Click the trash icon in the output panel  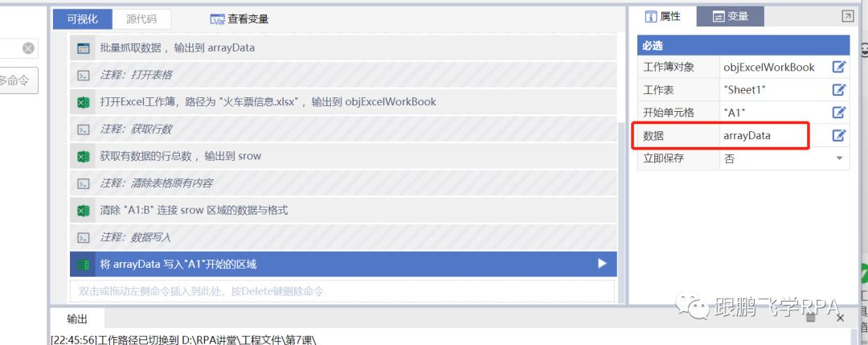(811, 318)
